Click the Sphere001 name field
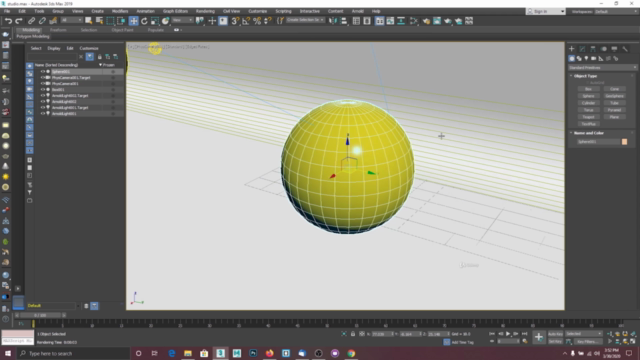Image resolution: width=640 pixels, height=360 pixels. [x=598, y=142]
